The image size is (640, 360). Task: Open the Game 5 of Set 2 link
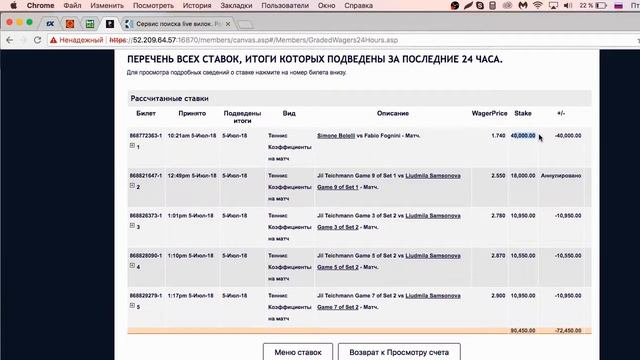click(x=338, y=267)
